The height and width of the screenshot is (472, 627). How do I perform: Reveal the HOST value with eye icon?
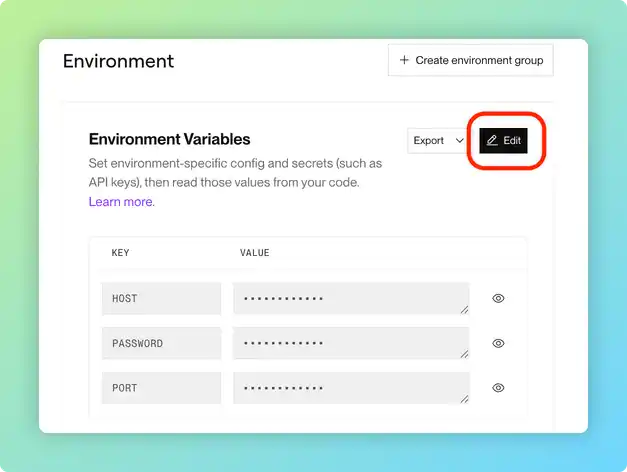tap(498, 298)
